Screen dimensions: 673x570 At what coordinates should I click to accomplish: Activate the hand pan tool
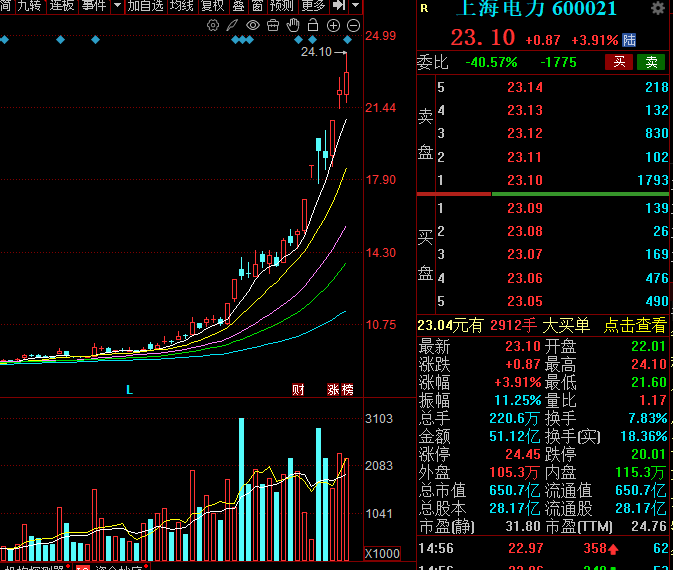coord(293,25)
